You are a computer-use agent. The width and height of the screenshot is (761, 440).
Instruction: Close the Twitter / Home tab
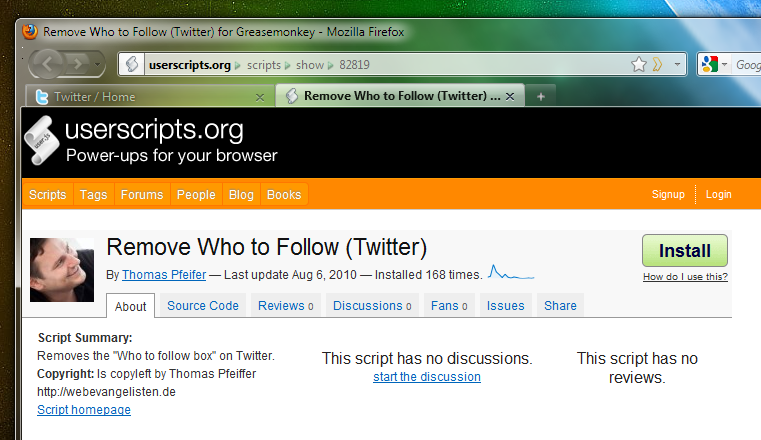click(x=260, y=98)
